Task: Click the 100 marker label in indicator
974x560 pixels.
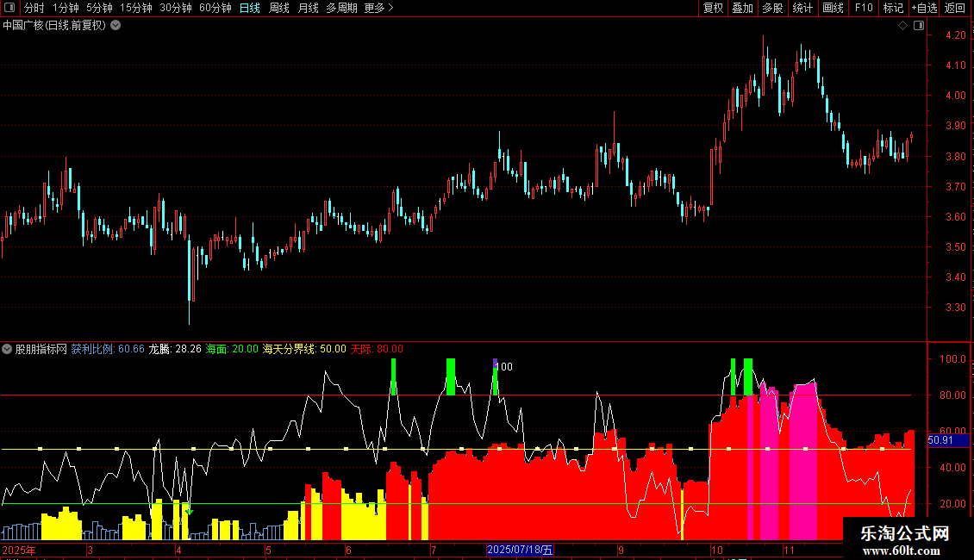Action: [x=504, y=367]
